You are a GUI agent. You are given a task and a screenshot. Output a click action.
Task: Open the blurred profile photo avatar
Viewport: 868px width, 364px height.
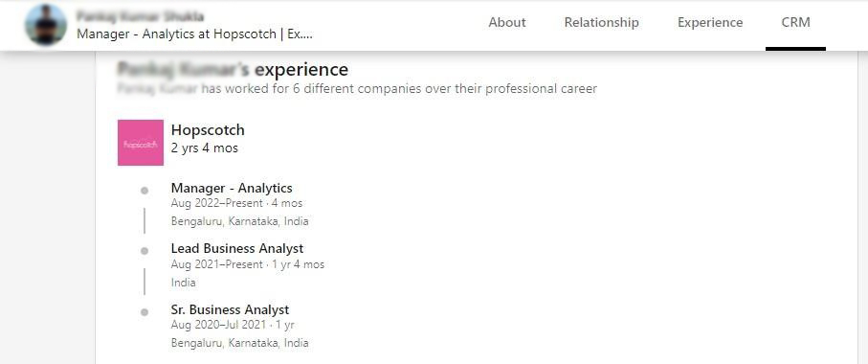[x=46, y=25]
